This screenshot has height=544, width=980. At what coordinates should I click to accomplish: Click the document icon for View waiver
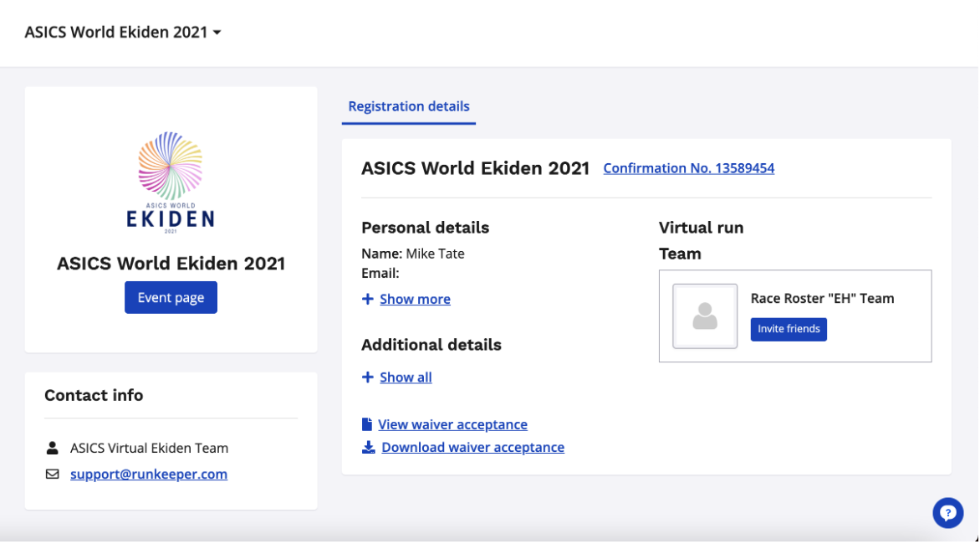click(367, 424)
